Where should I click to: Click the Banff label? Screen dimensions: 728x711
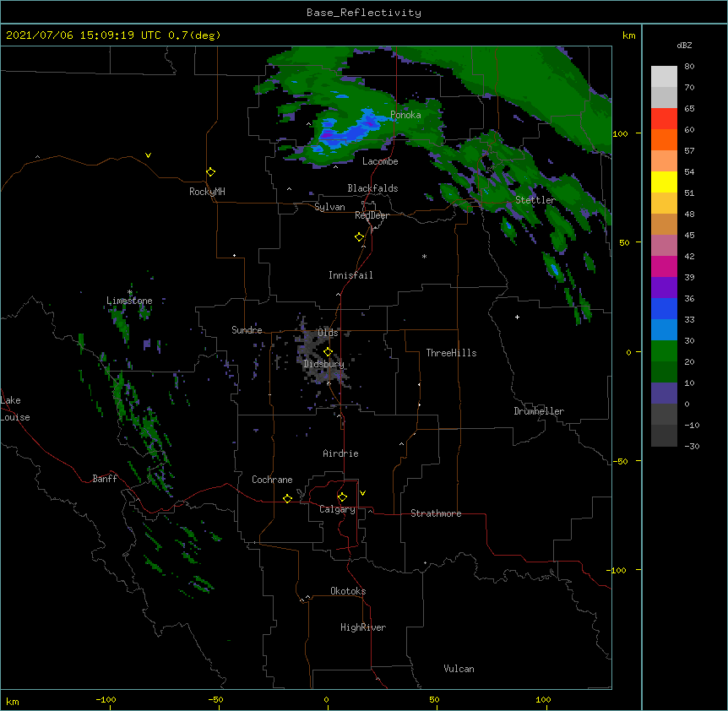(x=105, y=479)
